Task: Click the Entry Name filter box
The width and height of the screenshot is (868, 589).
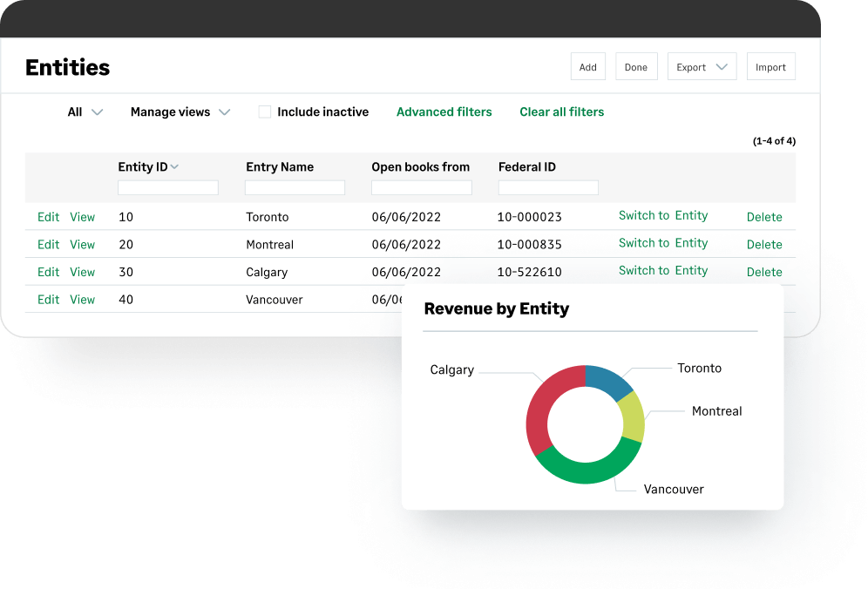Action: coord(295,187)
